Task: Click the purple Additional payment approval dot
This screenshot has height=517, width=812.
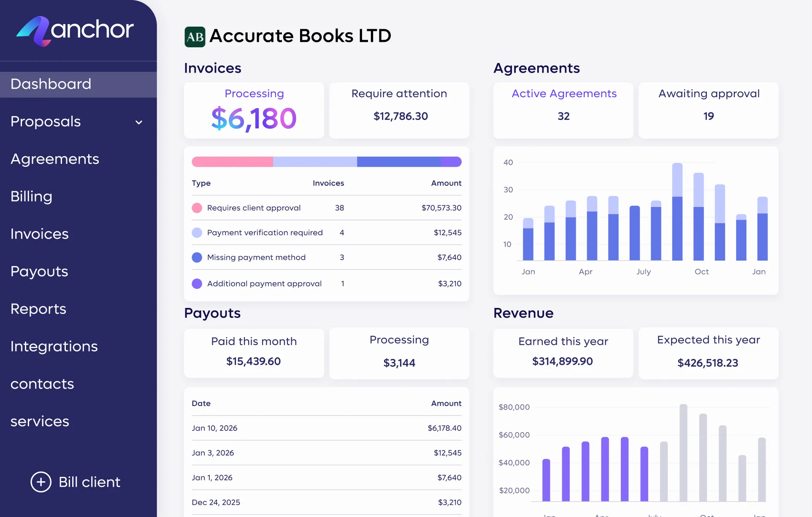Action: coord(197,284)
